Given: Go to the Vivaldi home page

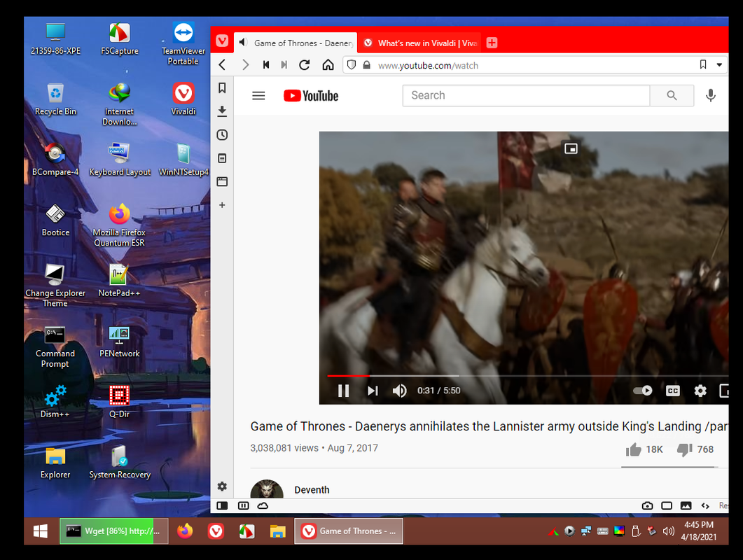Looking at the screenshot, I should click(328, 65).
